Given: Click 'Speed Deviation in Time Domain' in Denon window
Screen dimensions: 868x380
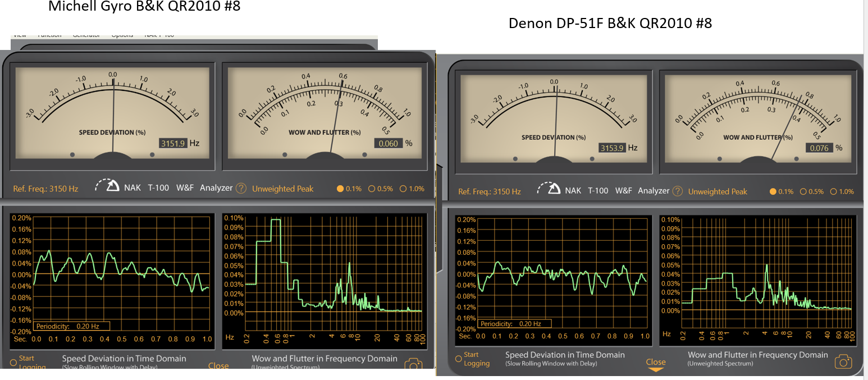Looking at the screenshot, I should point(565,355).
